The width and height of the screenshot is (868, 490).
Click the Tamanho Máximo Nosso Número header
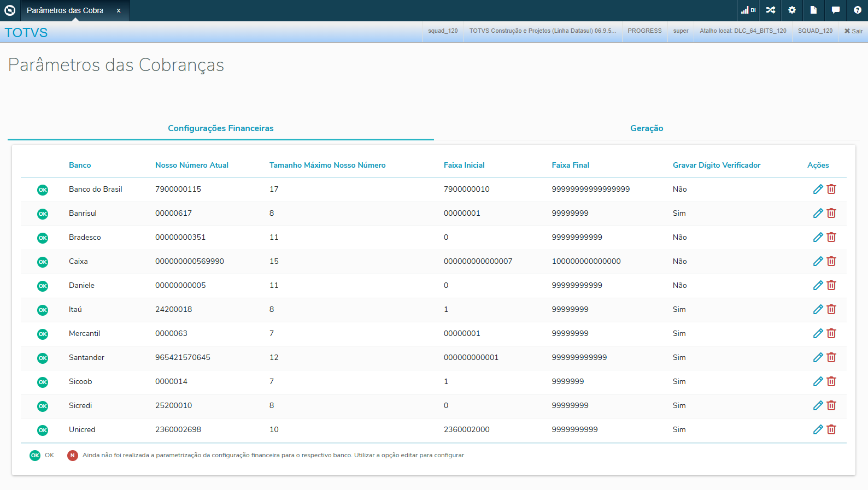[327, 165]
